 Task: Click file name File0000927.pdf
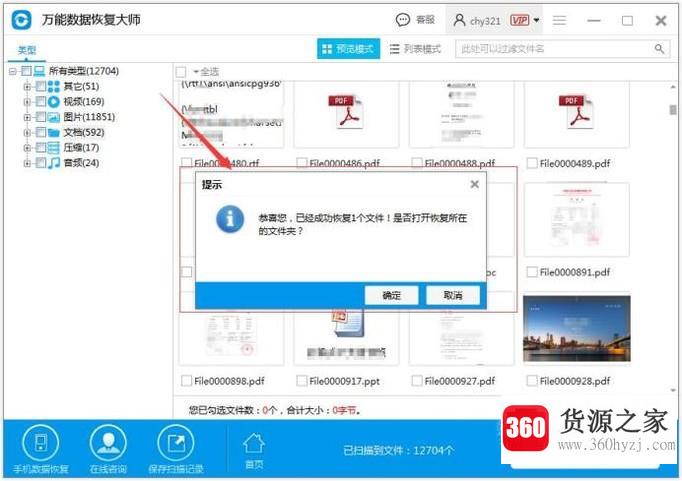(460, 381)
